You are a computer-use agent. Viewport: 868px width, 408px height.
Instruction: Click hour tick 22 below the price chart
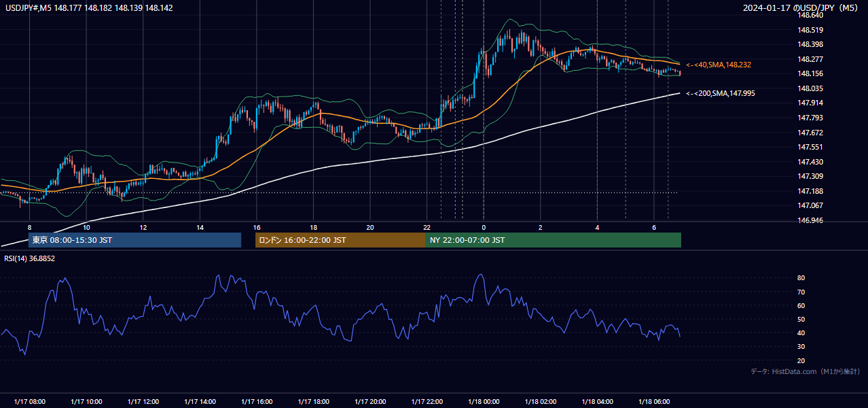pos(427,227)
